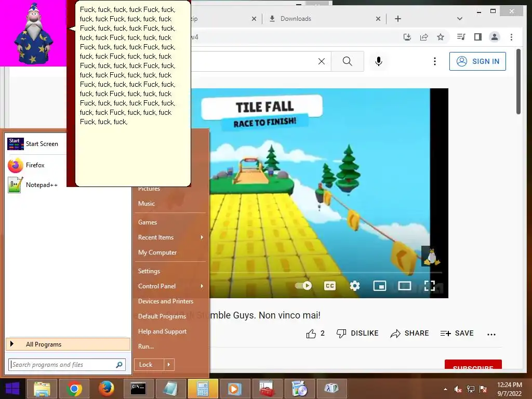The image size is (532, 399).
Task: Open Run... from Start menu
Action: pos(146,347)
